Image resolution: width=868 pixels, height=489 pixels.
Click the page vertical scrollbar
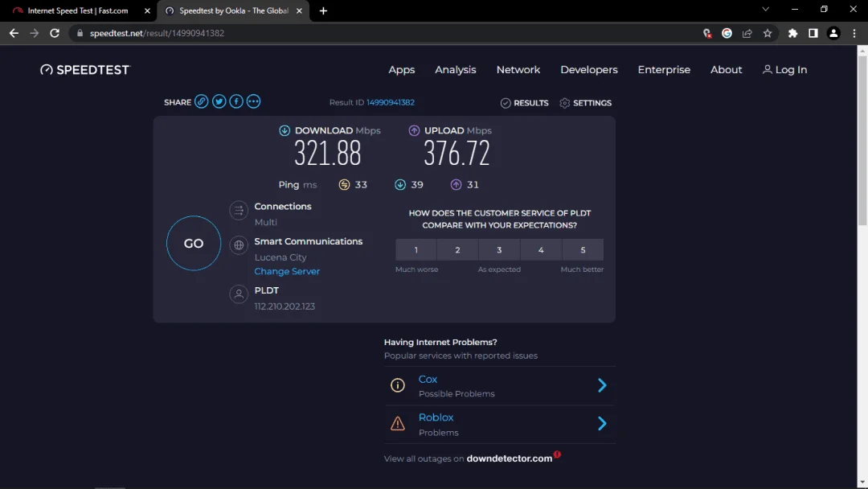pyautogui.click(x=862, y=140)
